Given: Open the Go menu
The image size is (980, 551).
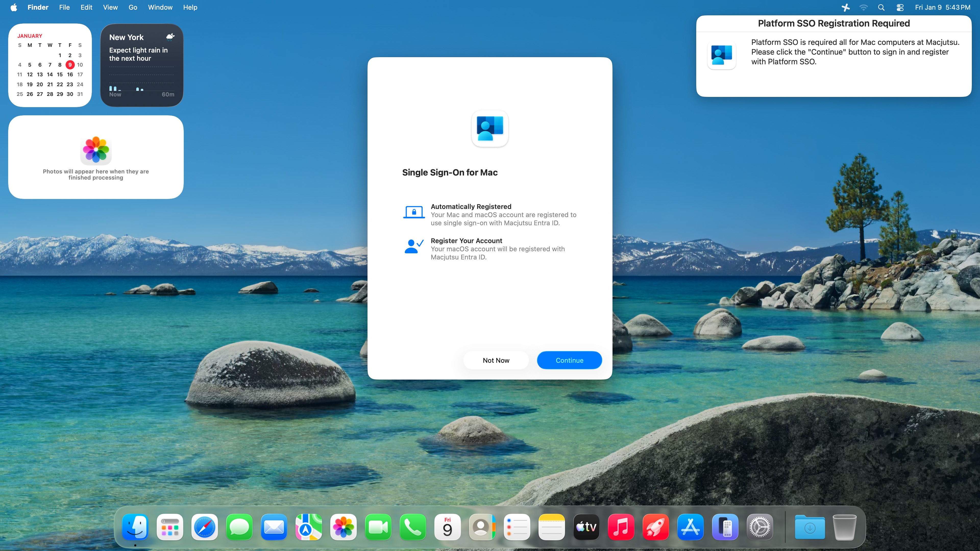Looking at the screenshot, I should 133,7.
